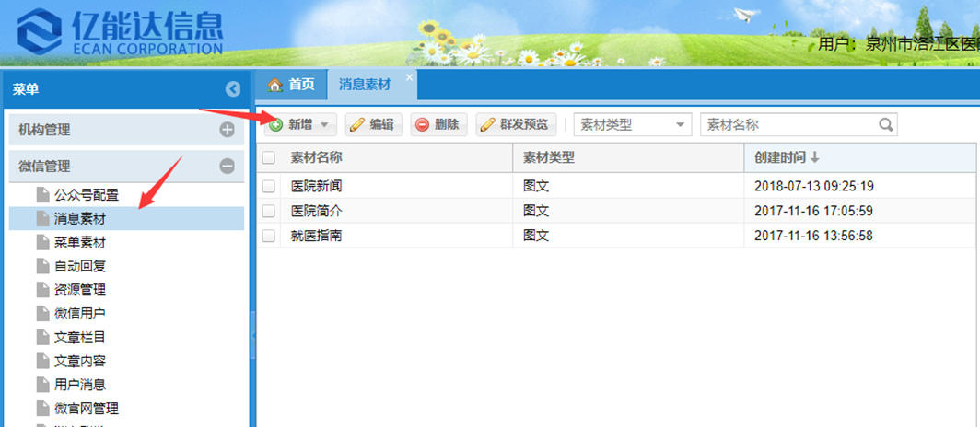
Task: Toggle the select-all checkbox in table header
Action: 269,158
